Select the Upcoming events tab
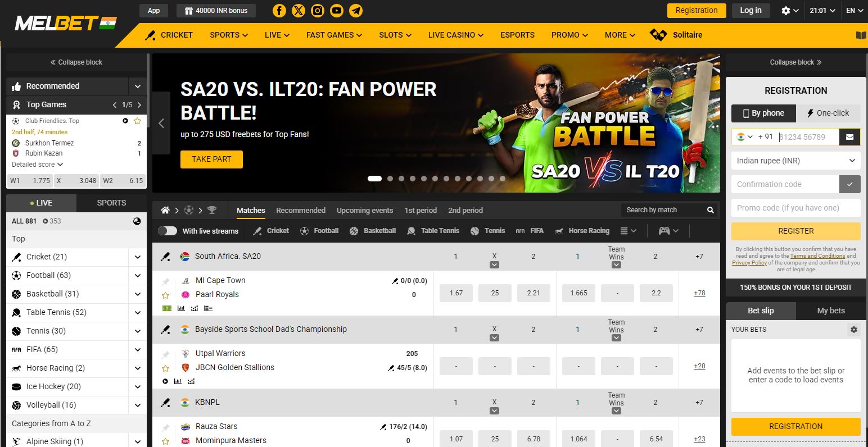Screen dimensions: 868x447 364,210
